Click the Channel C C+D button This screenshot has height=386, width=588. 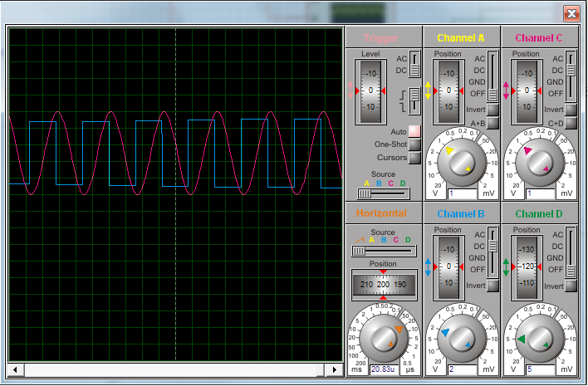(571, 124)
